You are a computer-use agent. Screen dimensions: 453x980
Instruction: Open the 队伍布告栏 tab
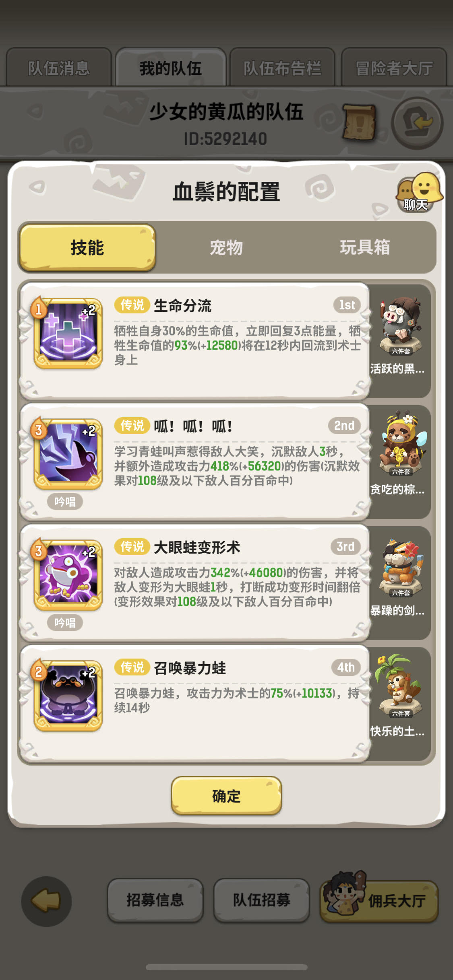[282, 68]
